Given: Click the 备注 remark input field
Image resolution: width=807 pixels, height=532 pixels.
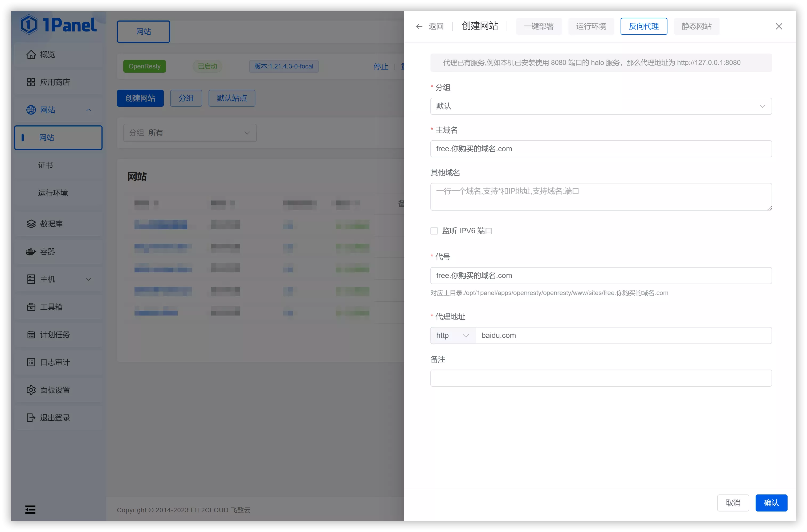Looking at the screenshot, I should click(601, 378).
